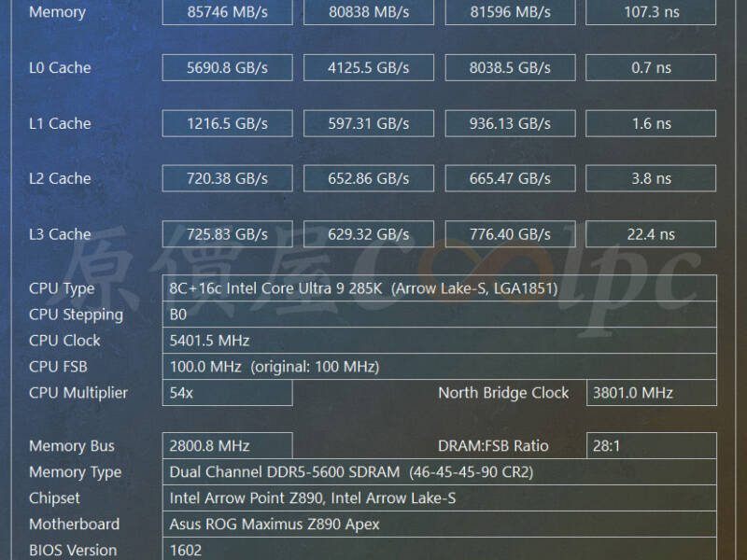Click the CPU Stepping label
Viewport: 747px width, 560px height.
[77, 315]
